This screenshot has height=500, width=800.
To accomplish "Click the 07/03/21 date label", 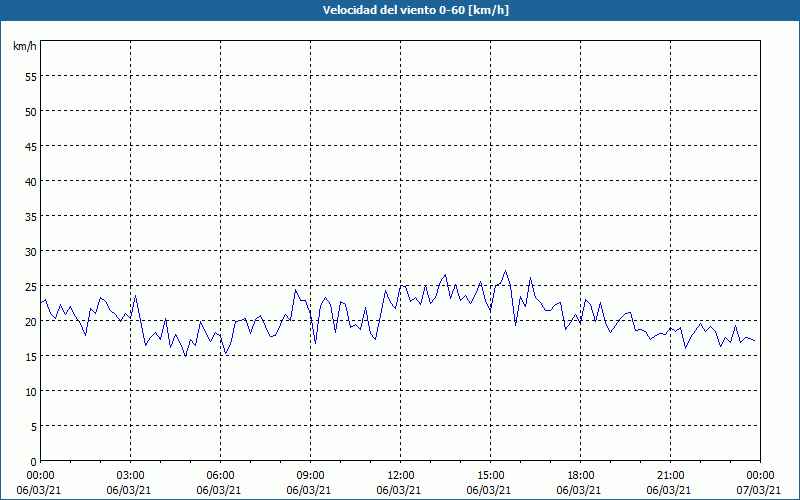I will click(x=759, y=490).
